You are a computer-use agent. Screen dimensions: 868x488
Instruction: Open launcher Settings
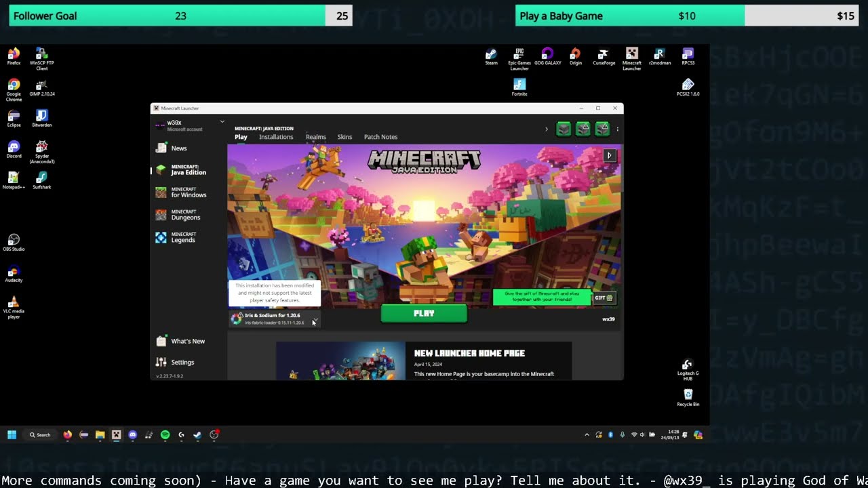175,362
